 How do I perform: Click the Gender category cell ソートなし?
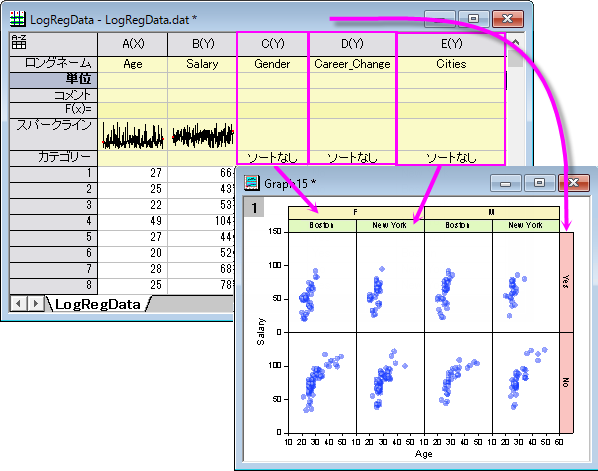click(272, 157)
